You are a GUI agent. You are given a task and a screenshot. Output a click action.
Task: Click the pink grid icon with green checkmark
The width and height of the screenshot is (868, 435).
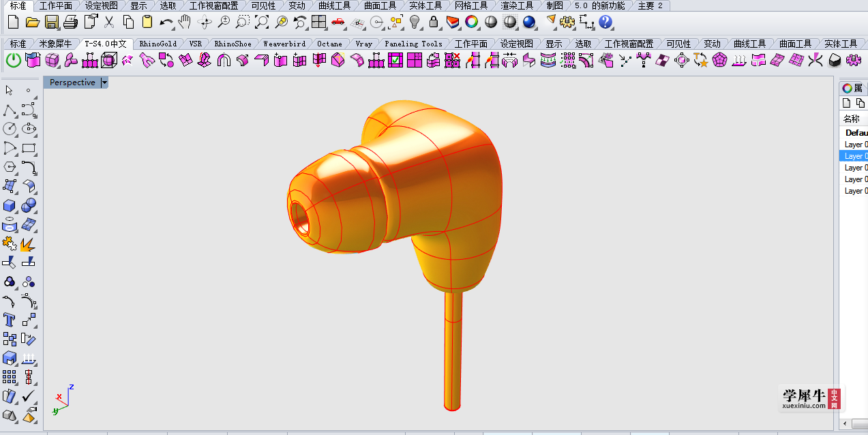coord(395,61)
